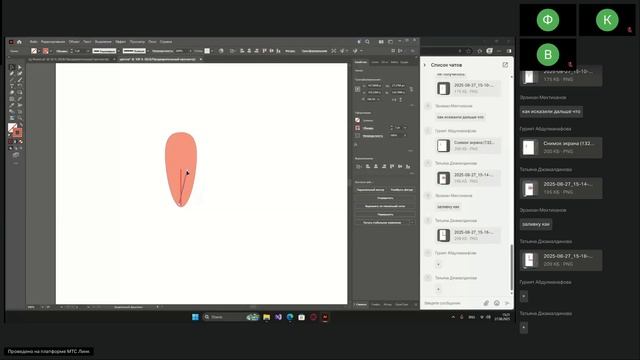Click the Перекрасить quick action button
The height and width of the screenshot is (360, 640).
pos(385,214)
